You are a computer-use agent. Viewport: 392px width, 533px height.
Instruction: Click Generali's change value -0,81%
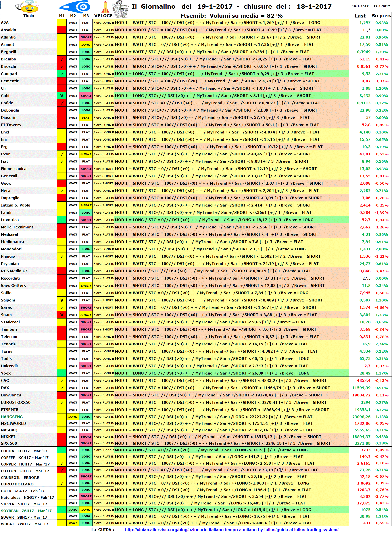click(381, 176)
